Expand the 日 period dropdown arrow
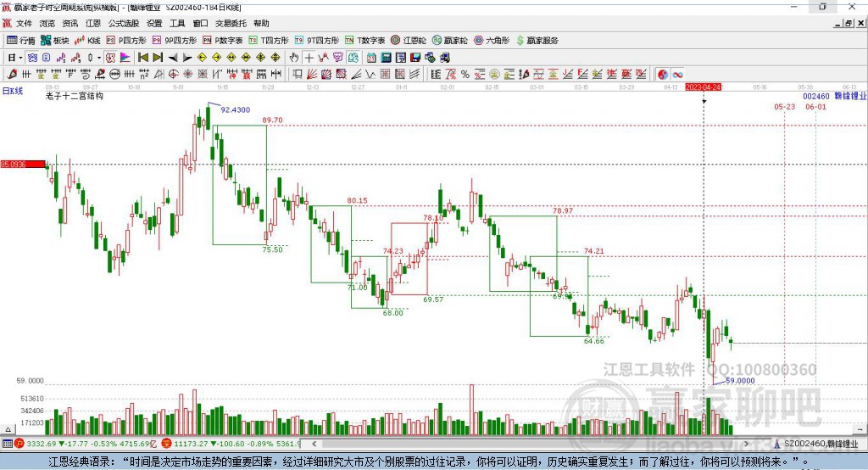The width and height of the screenshot is (868, 470). pyautogui.click(x=20, y=58)
